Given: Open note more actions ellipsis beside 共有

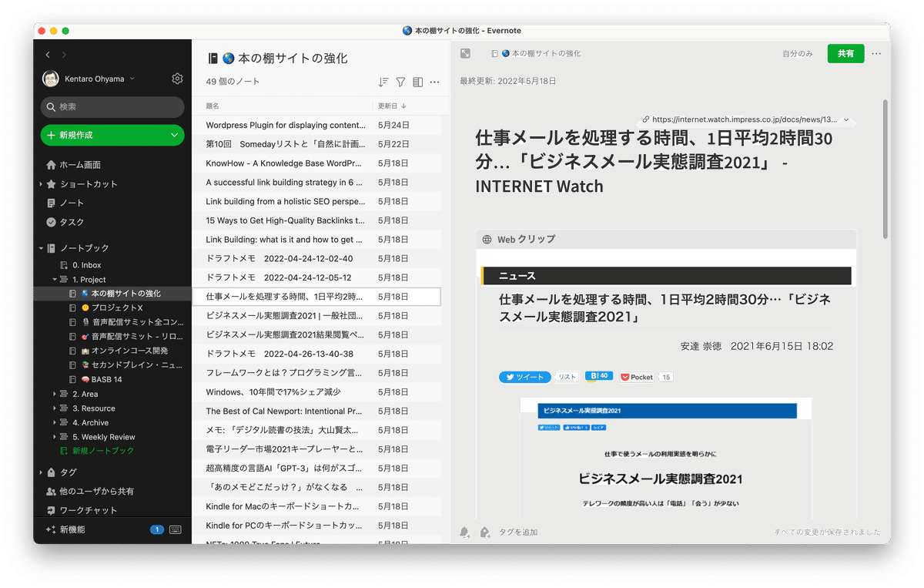Looking at the screenshot, I should 876,54.
